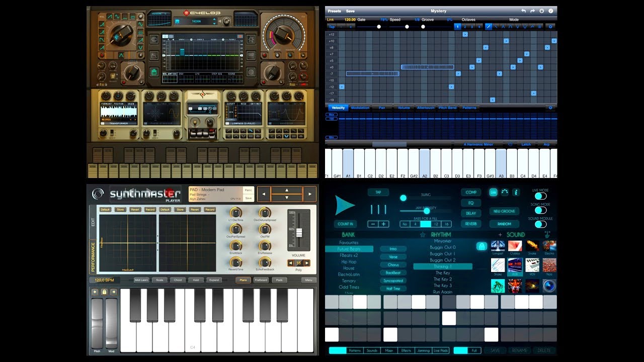Toggle the Hold button in SynthMaster

(196, 280)
